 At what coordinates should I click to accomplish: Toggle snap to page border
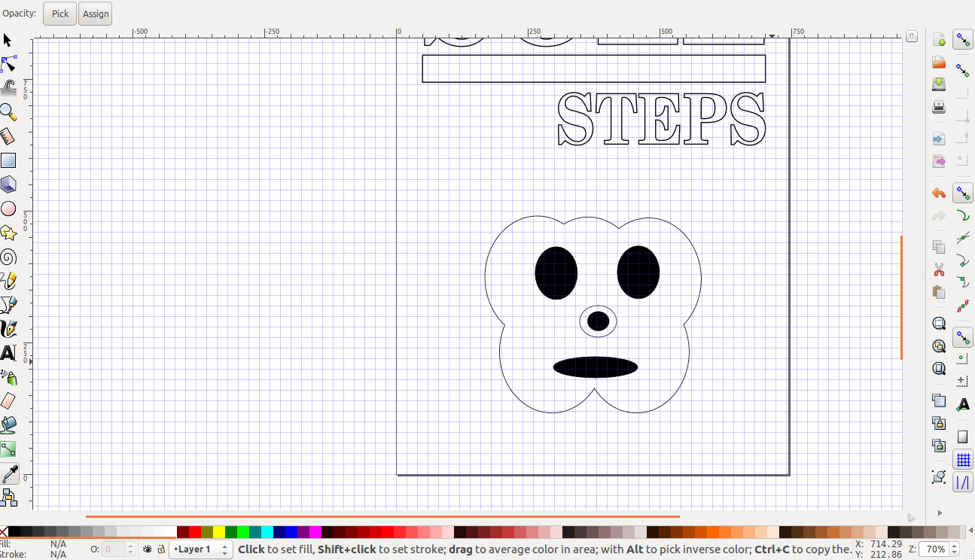tap(963, 437)
